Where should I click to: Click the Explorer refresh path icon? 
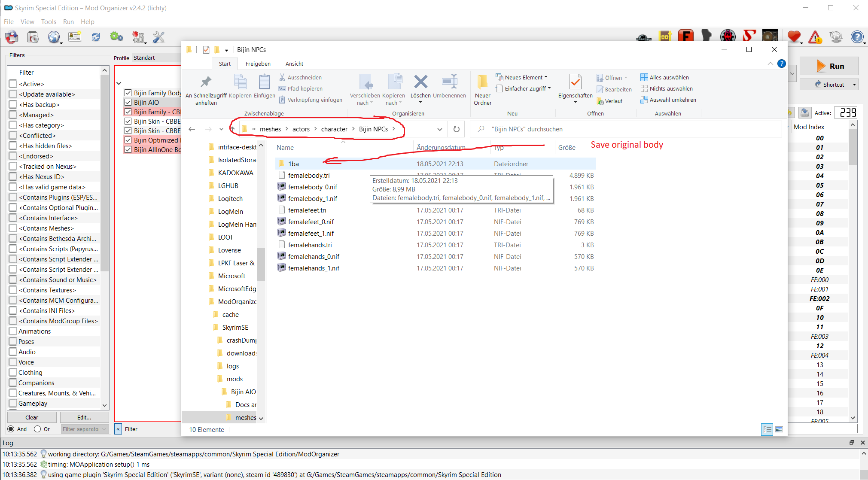point(457,129)
